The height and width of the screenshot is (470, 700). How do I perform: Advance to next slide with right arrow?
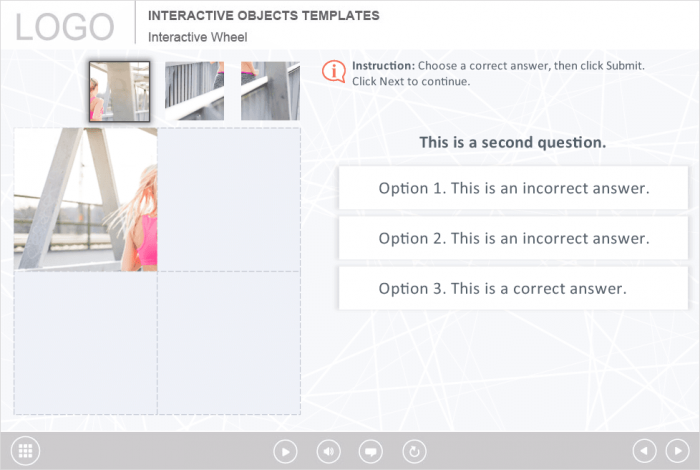coord(677,452)
